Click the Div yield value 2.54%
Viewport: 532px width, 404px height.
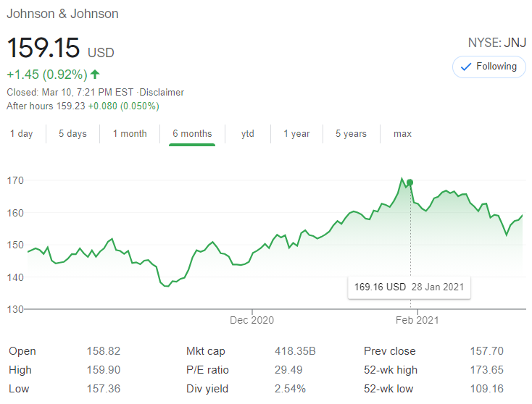coord(290,389)
